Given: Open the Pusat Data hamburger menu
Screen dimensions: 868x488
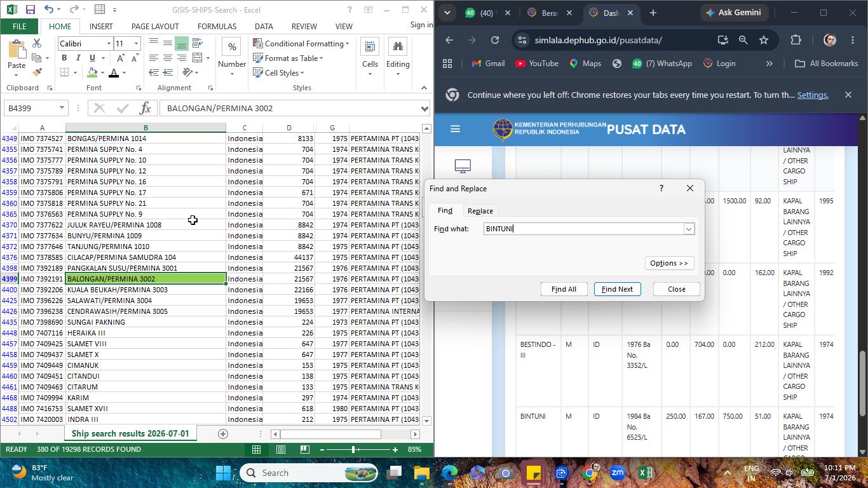Looking at the screenshot, I should [x=455, y=129].
